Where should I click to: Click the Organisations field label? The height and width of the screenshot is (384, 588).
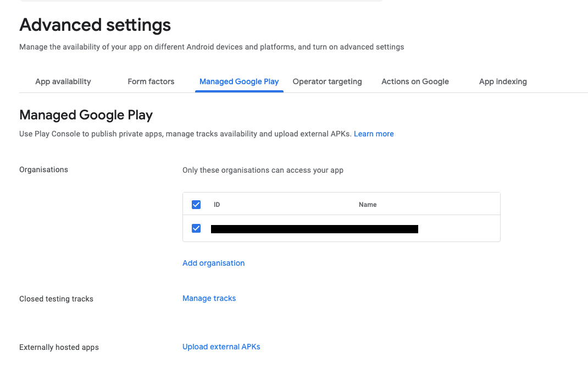(43, 169)
